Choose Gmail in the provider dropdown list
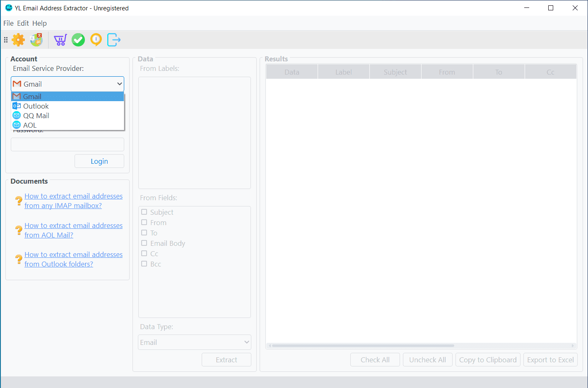The image size is (588, 388). pos(67,97)
